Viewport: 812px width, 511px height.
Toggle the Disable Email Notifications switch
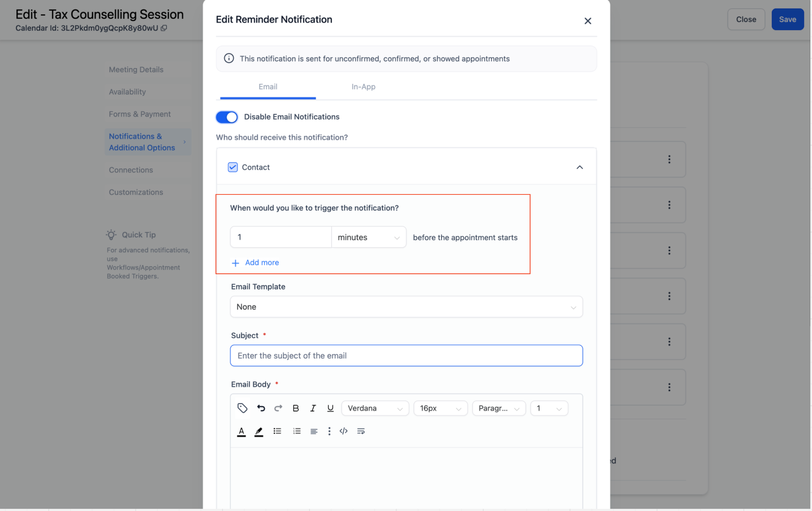(x=227, y=117)
